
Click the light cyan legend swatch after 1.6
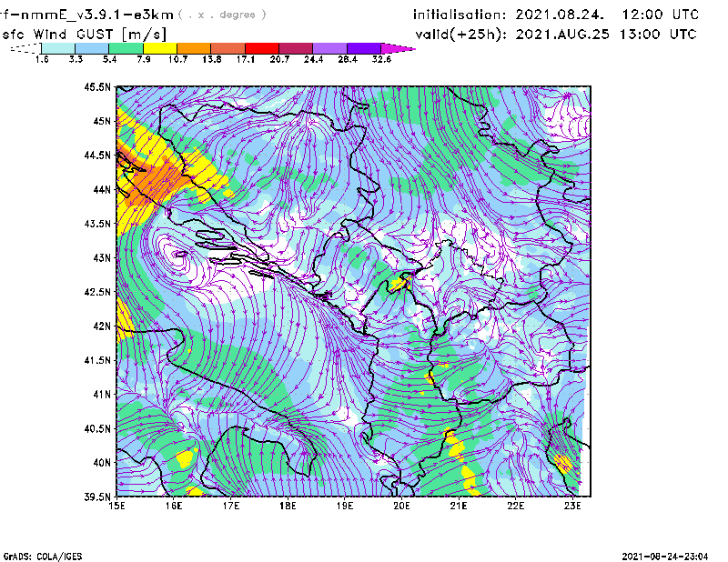point(58,47)
